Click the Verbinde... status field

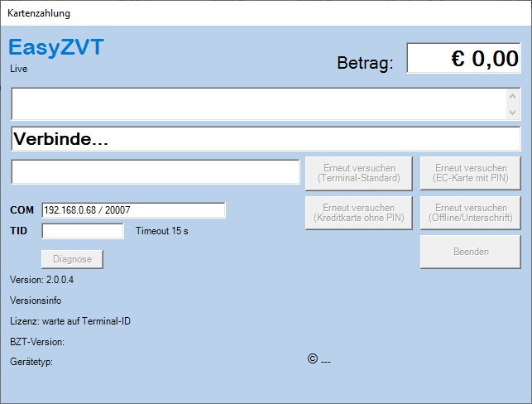coord(266,139)
